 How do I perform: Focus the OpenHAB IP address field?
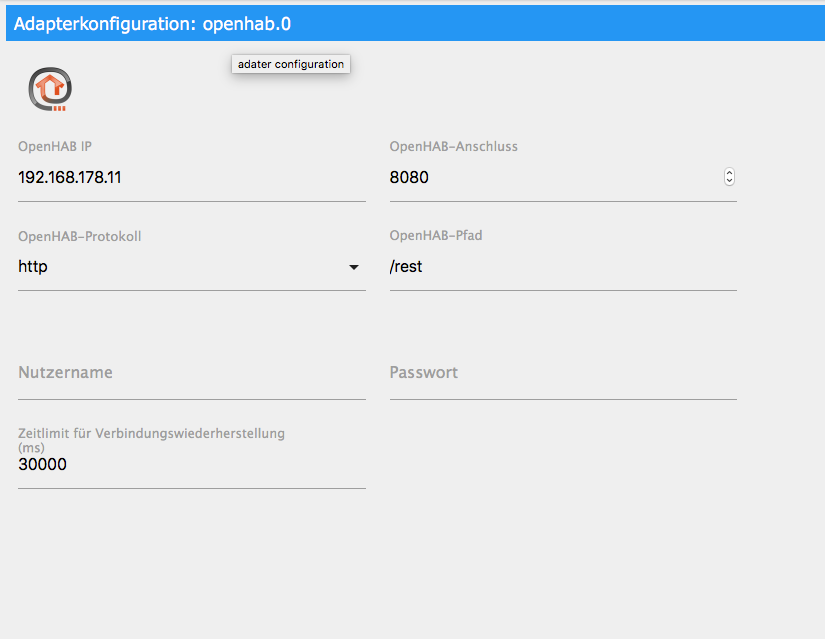point(192,178)
